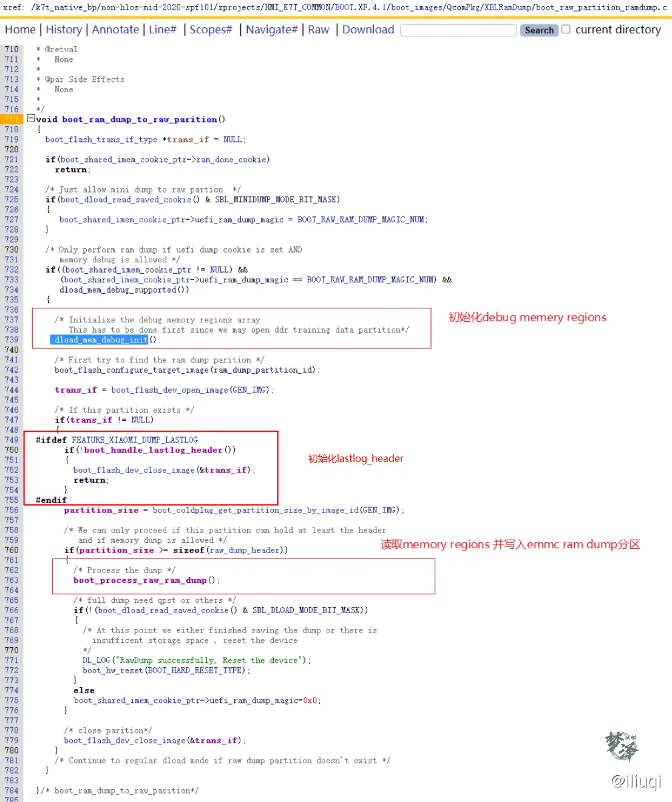Toggle Scopes# display
672x802 pixels.
pos(211,30)
